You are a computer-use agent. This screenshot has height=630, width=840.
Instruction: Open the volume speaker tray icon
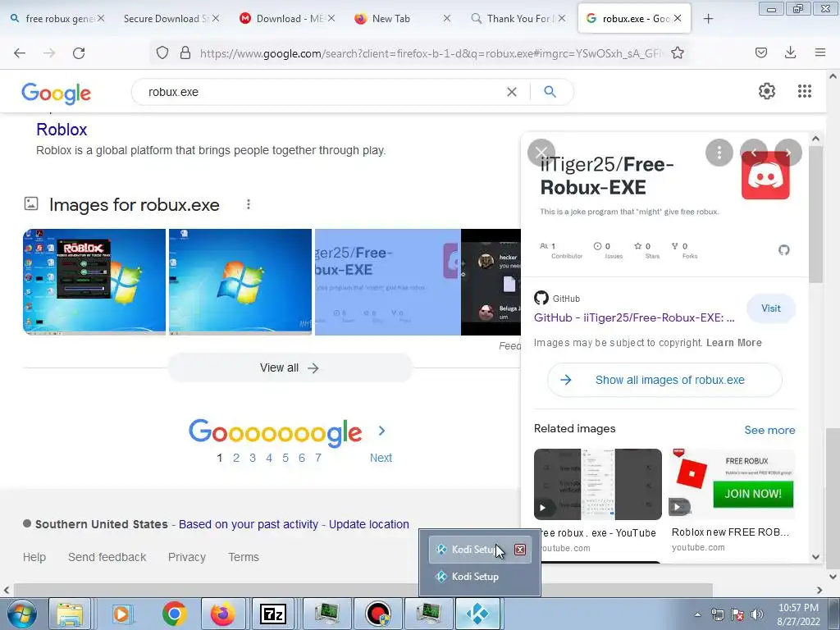[757, 614]
